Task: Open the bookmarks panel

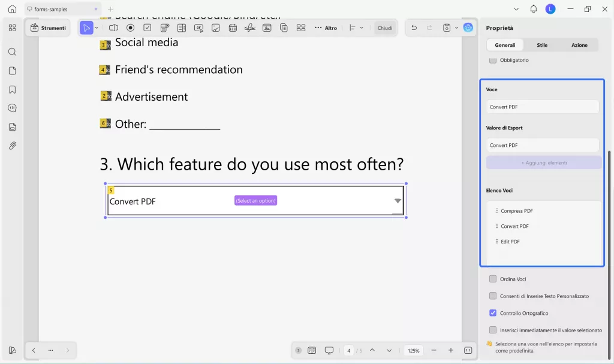Action: click(12, 89)
